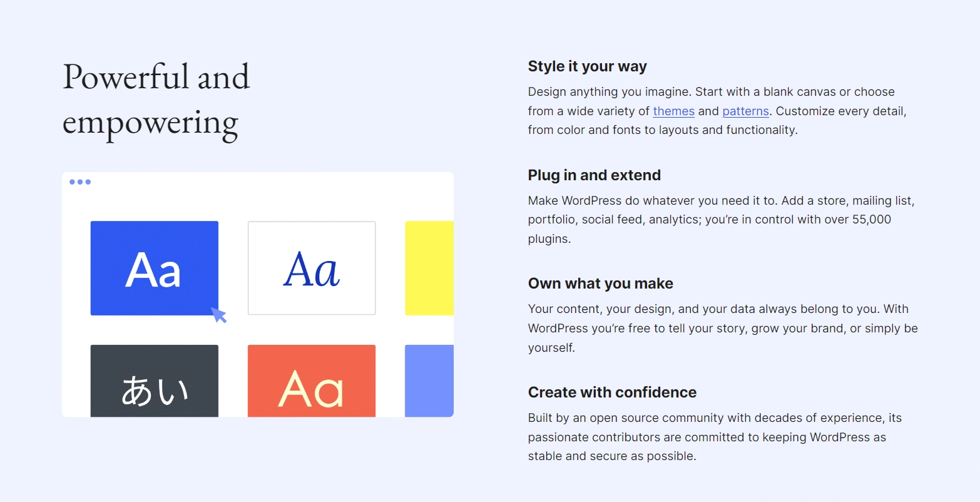Click the leftmost dot in mockup window
Screen dimensions: 980x502
pyautogui.click(x=73, y=182)
